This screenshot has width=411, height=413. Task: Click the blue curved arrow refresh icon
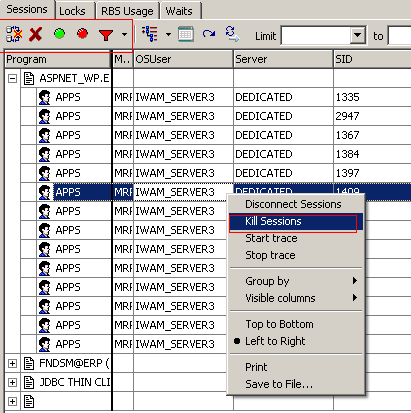point(209,34)
